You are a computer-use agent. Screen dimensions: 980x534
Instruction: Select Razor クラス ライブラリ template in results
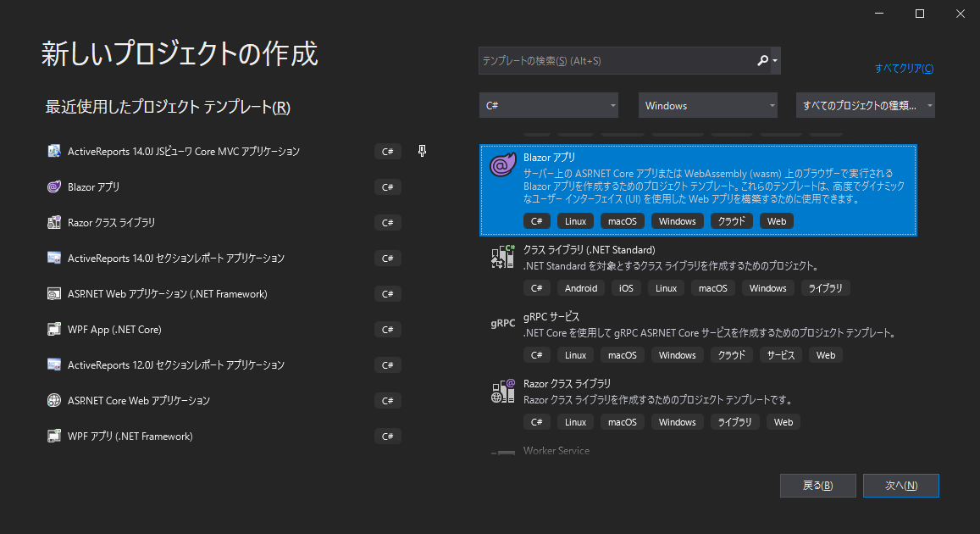pyautogui.click(x=698, y=403)
